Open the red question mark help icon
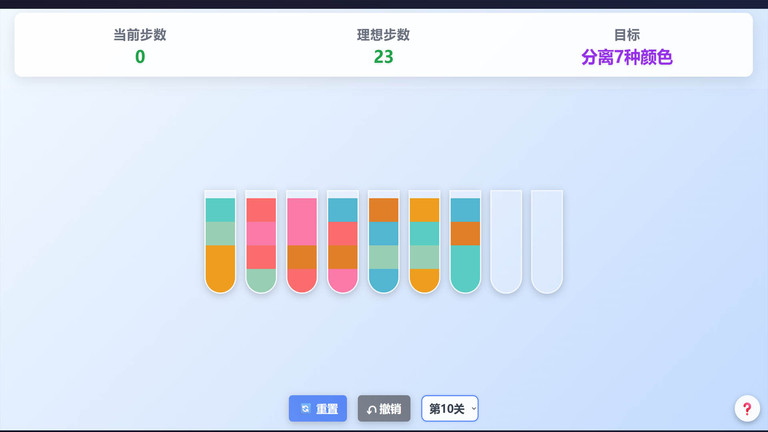Screen dimensions: 768x432 coord(747,408)
